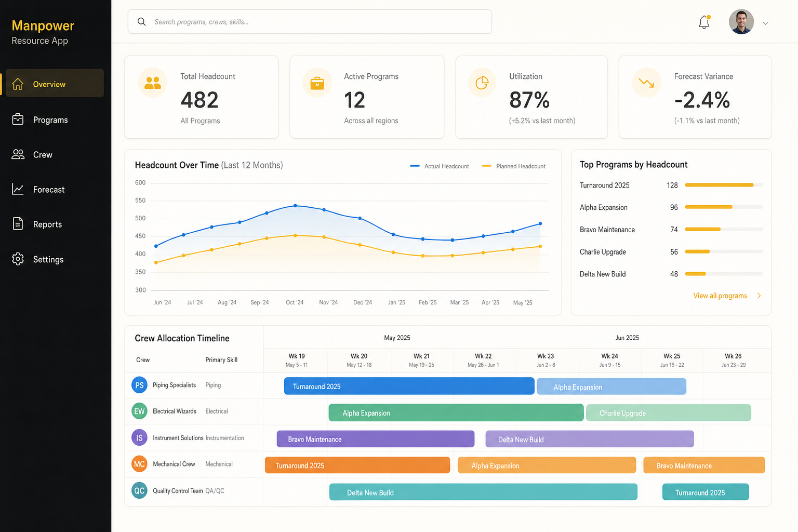Click the Manpower app title
This screenshot has width=798, height=532.
tap(43, 25)
